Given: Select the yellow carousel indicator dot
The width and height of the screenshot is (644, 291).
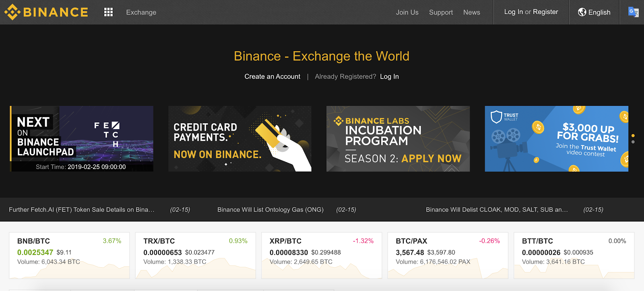Looking at the screenshot, I should click(633, 136).
